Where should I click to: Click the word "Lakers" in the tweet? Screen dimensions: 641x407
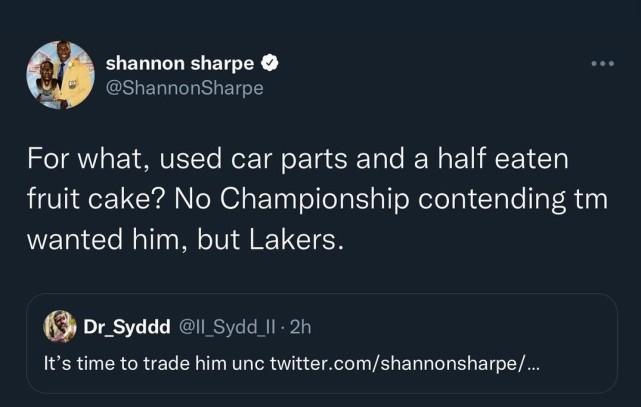[x=305, y=240]
